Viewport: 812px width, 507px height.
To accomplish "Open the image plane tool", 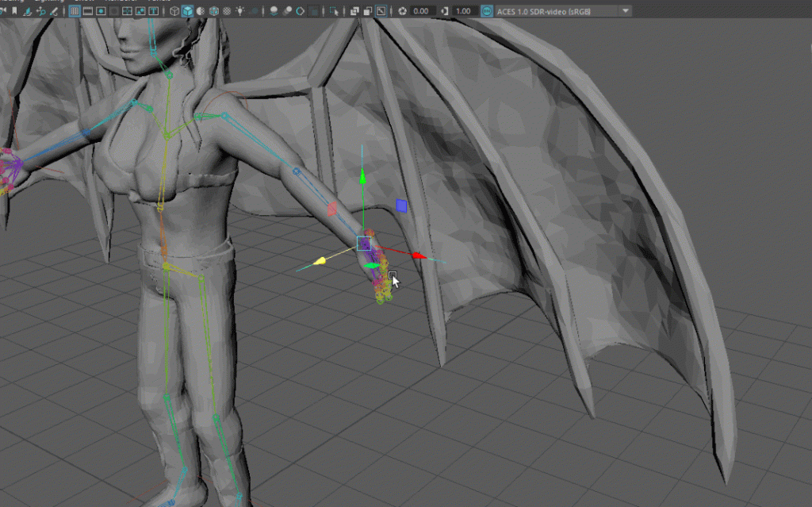I will coord(28,11).
